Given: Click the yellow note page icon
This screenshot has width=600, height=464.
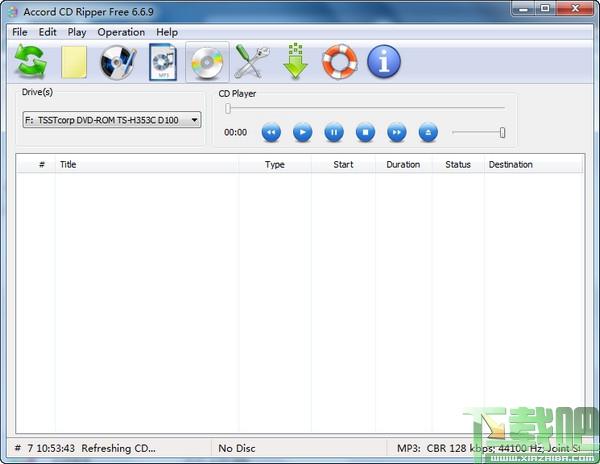Looking at the screenshot, I should pyautogui.click(x=75, y=63).
